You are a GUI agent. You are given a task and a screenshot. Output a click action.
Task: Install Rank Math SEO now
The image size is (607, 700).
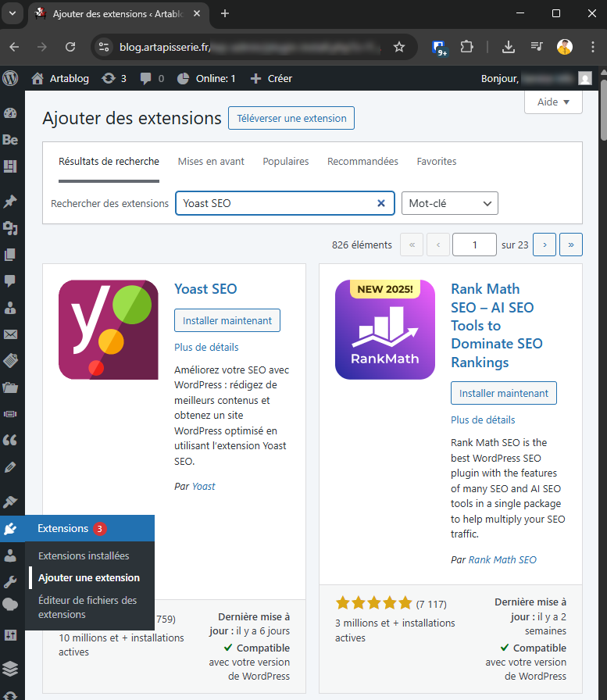coord(503,393)
